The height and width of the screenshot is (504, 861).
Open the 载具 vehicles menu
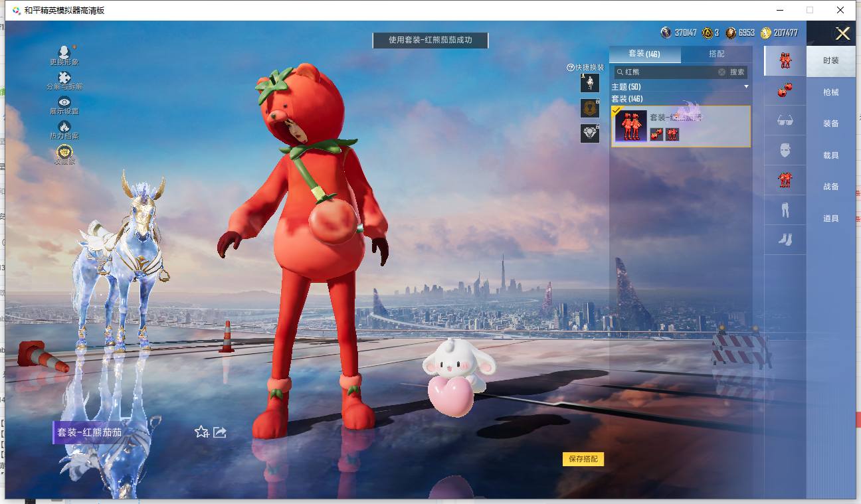coord(831,155)
